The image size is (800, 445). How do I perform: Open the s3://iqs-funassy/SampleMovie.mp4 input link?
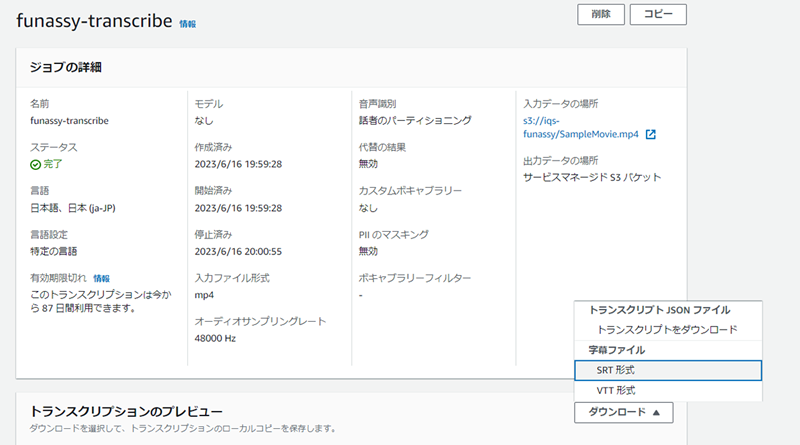[x=581, y=128]
